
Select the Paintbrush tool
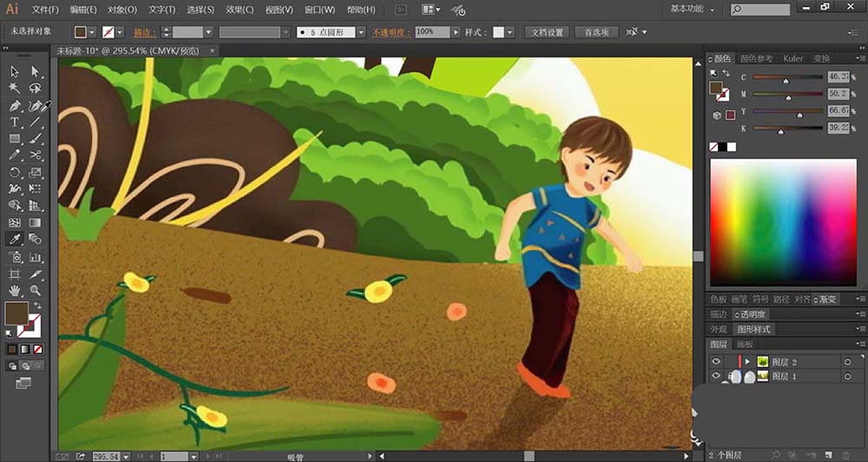[x=36, y=138]
